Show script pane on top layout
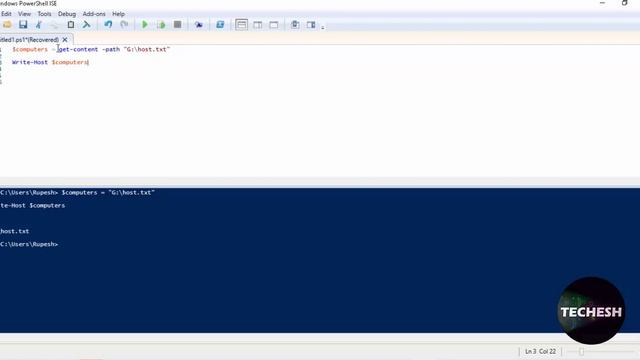640x360 pixels. point(242,25)
